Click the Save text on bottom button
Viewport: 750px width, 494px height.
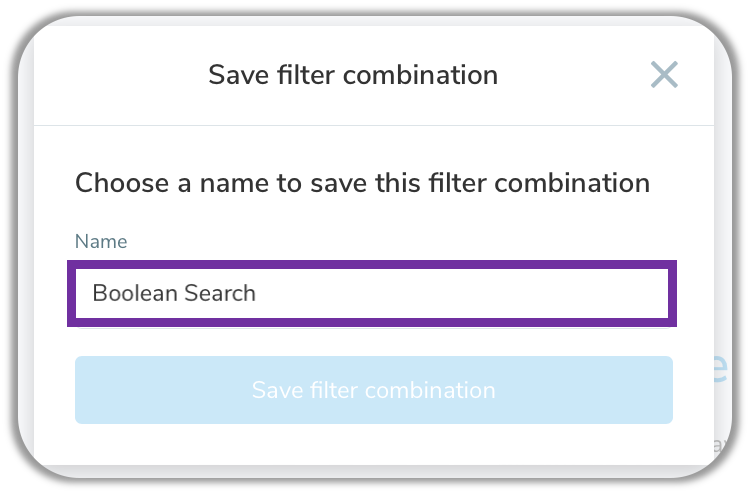[x=273, y=389]
